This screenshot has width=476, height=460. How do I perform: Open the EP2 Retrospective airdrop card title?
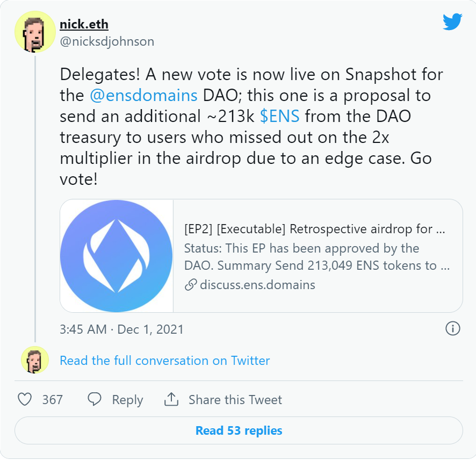314,229
